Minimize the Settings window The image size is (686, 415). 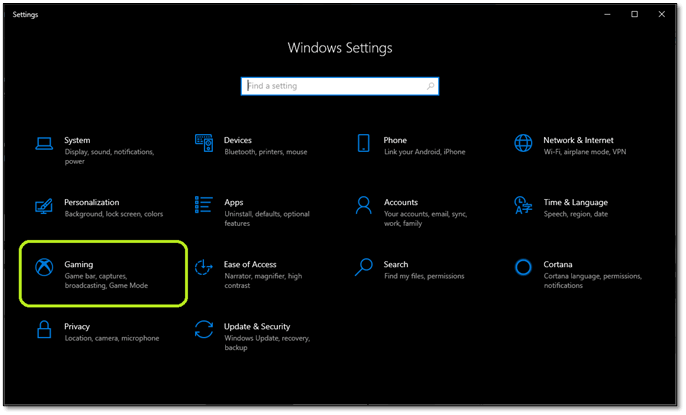pyautogui.click(x=607, y=14)
